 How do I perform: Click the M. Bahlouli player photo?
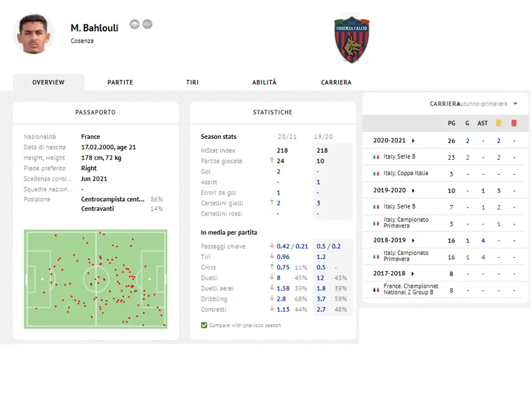[33, 34]
